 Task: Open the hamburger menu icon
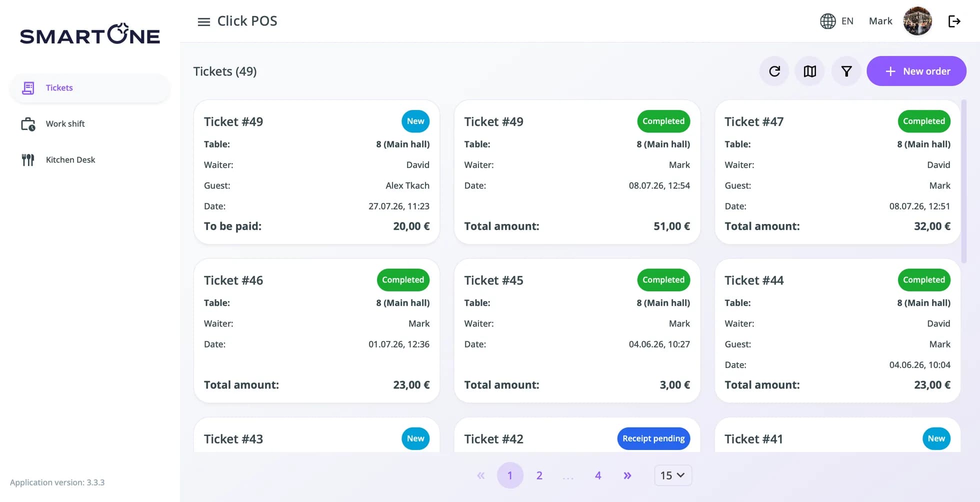(x=203, y=21)
